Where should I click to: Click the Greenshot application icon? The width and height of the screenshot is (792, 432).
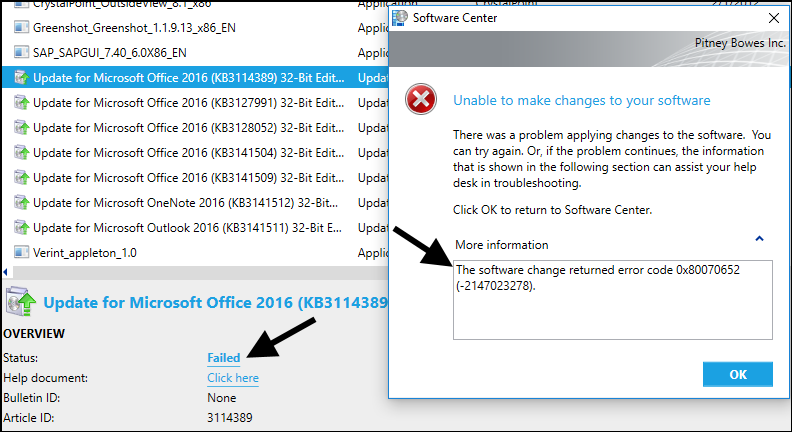coord(21,27)
